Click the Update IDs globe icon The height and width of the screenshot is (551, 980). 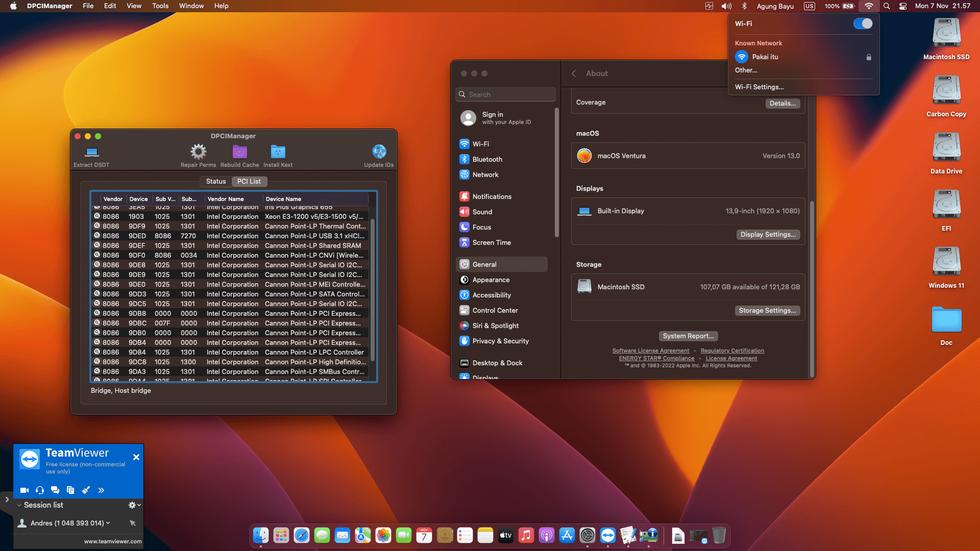(x=379, y=152)
